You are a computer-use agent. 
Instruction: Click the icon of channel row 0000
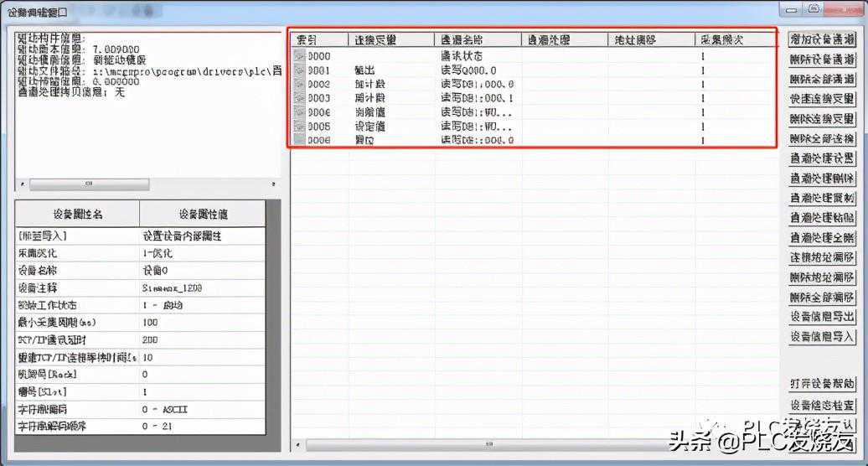(300, 56)
